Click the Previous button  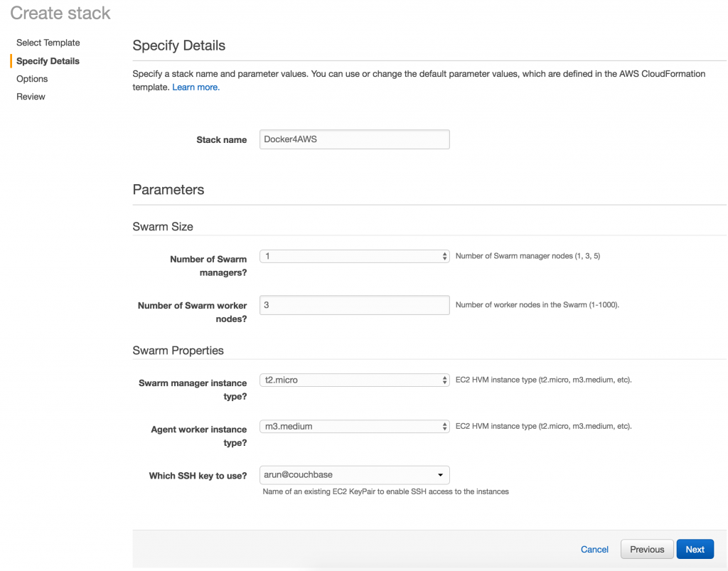coord(647,550)
